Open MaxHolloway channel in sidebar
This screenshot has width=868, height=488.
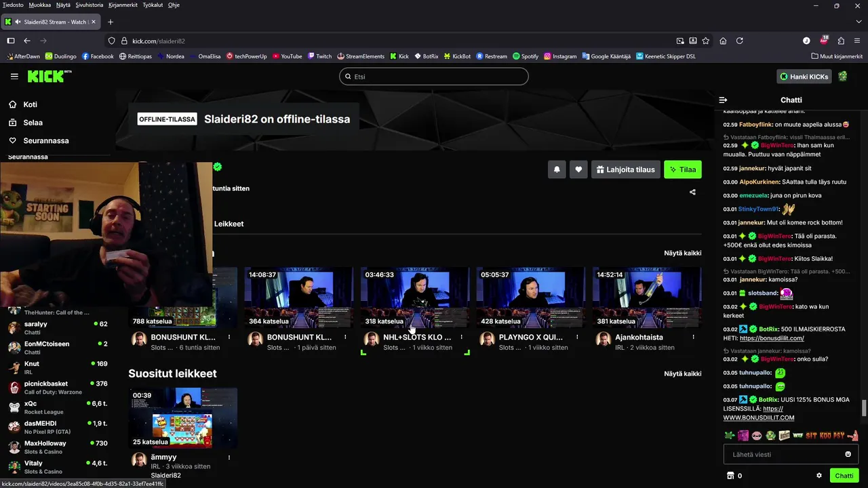pyautogui.click(x=58, y=447)
